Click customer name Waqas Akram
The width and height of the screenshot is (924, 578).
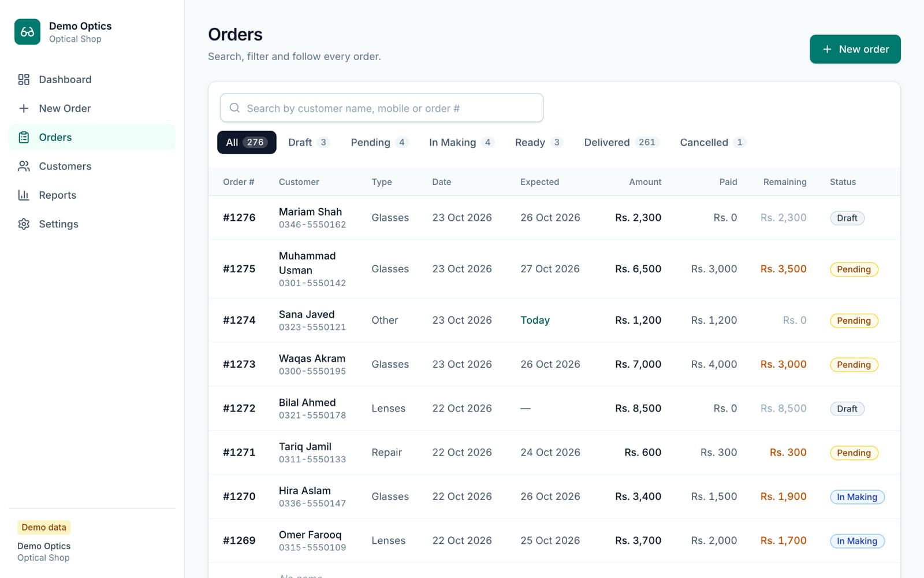pos(312,358)
